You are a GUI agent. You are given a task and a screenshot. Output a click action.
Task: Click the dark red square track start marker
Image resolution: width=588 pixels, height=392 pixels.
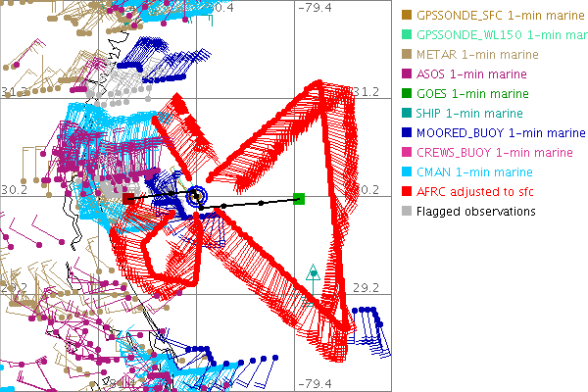[128, 198]
